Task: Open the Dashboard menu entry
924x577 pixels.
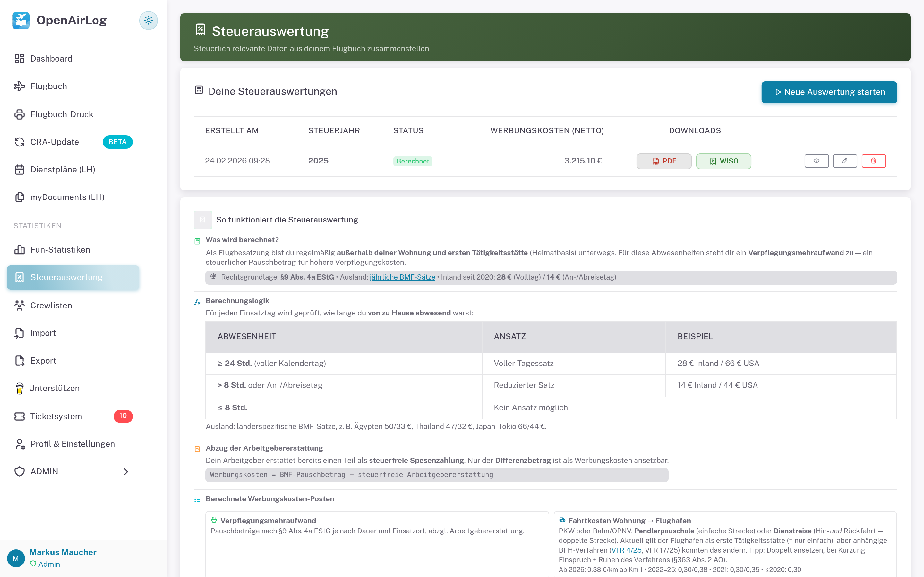Action: pos(51,58)
